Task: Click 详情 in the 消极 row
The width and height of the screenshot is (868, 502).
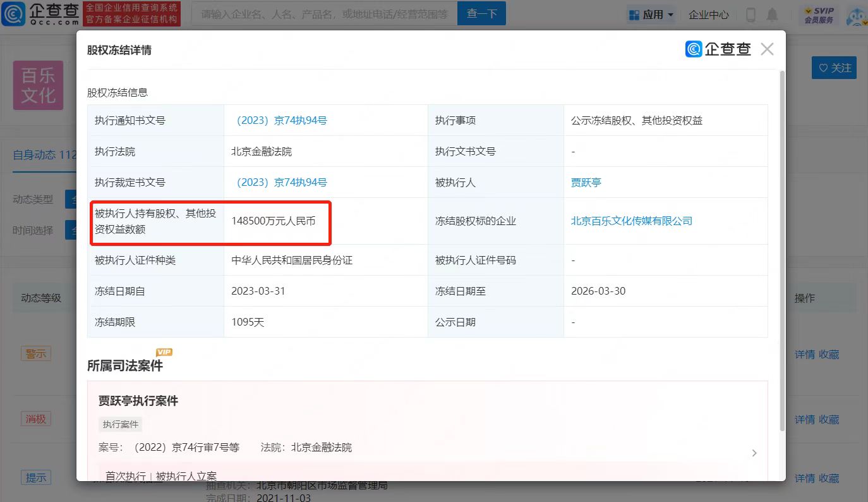Action: pyautogui.click(x=805, y=419)
